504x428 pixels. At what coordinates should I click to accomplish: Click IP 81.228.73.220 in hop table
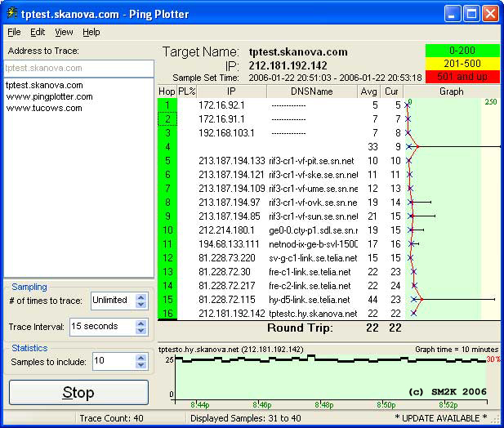pyautogui.click(x=227, y=258)
